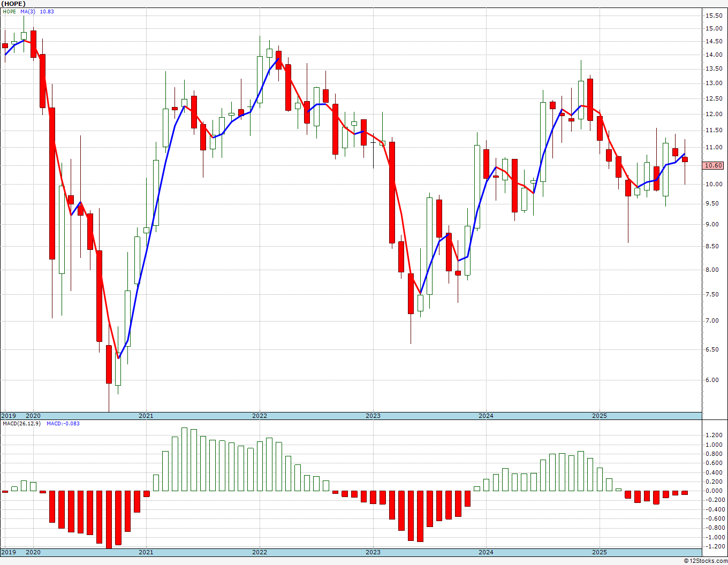Viewport: 728px width, 565px height.
Task: Click 2025 on the price chart time axis
Action: 600,416
